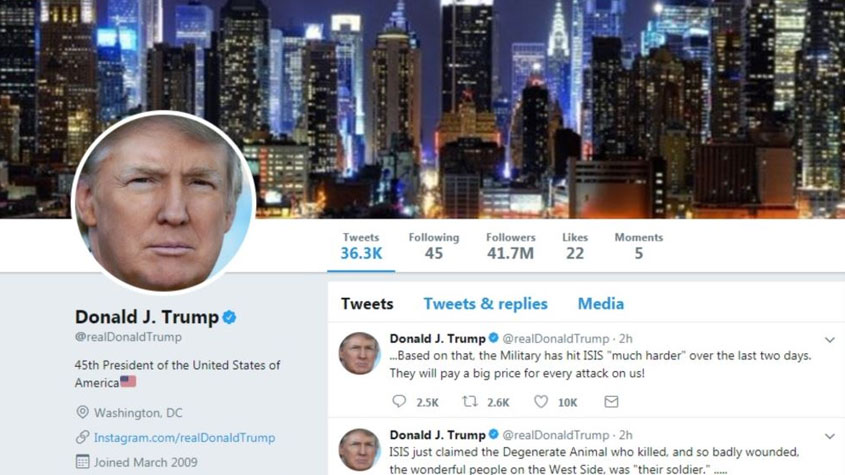
Task: Click the Washington, DC location pin icon
Action: [x=82, y=412]
